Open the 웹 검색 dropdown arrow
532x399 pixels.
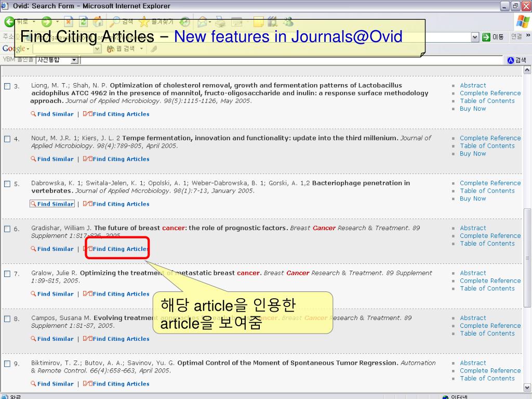141,49
